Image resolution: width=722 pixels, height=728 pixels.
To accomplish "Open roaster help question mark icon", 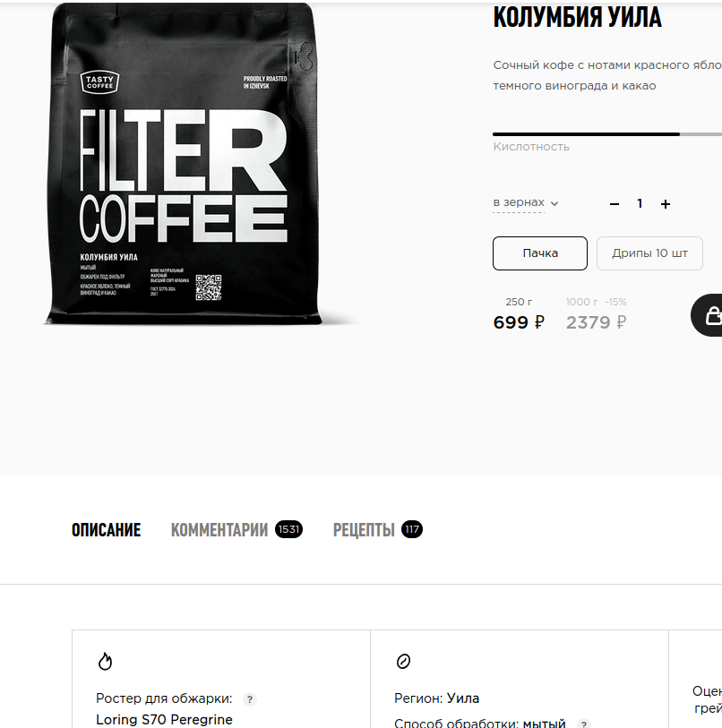I will point(250,699).
